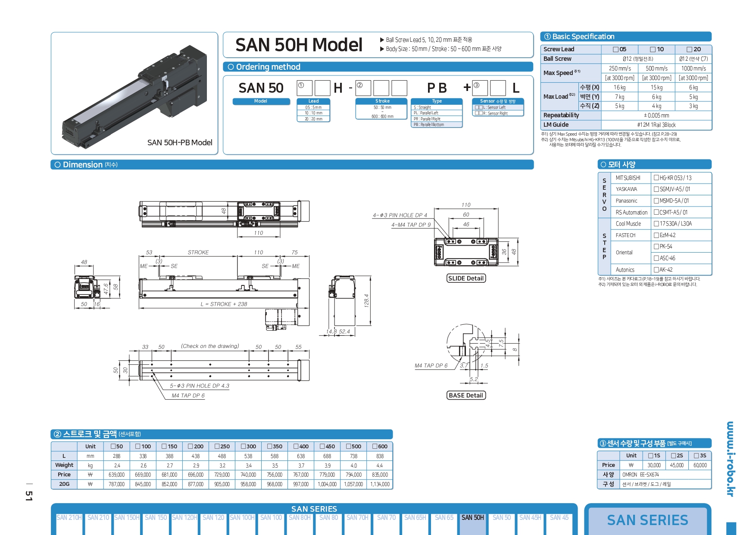Tick the 50 stroke checkbox
The height and width of the screenshot is (535, 756).
[113, 447]
